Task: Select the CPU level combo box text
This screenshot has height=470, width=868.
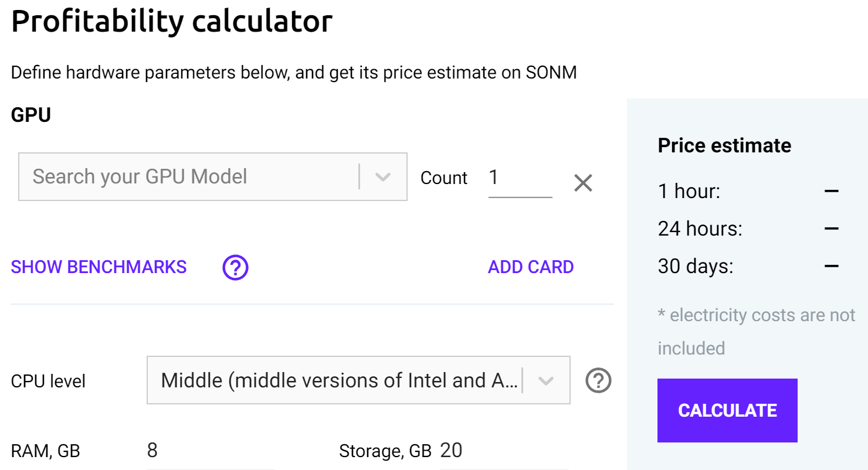Action: [x=339, y=381]
